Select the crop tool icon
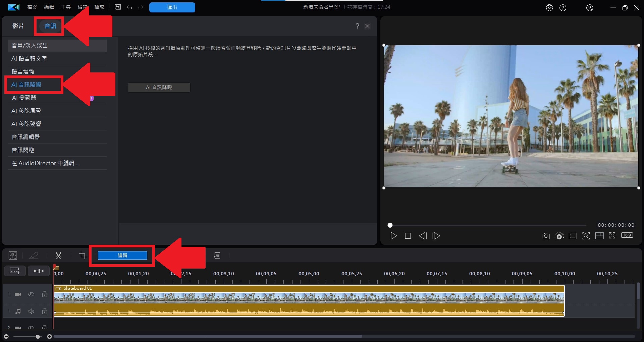644x342 pixels. click(83, 255)
